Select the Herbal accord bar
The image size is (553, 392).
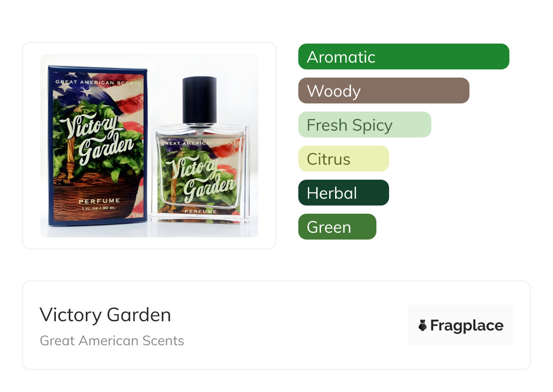tap(344, 193)
